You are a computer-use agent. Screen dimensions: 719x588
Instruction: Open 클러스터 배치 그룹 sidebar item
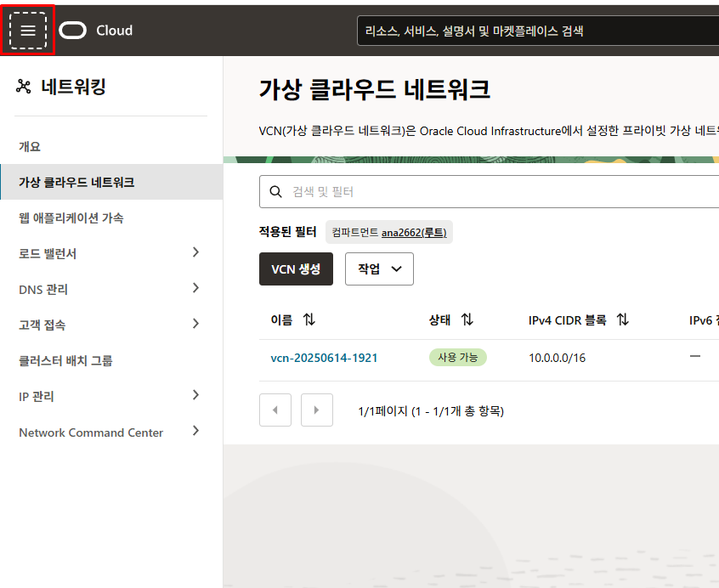[65, 360]
